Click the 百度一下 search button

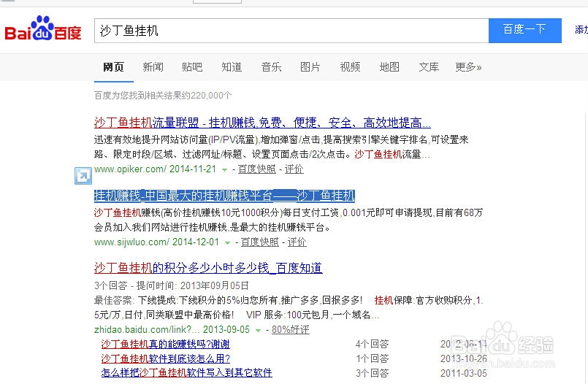tap(524, 31)
